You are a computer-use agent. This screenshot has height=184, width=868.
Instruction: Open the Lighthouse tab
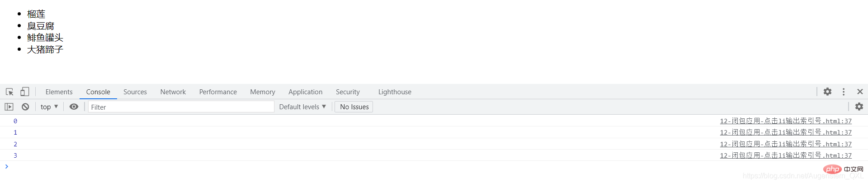click(x=395, y=92)
